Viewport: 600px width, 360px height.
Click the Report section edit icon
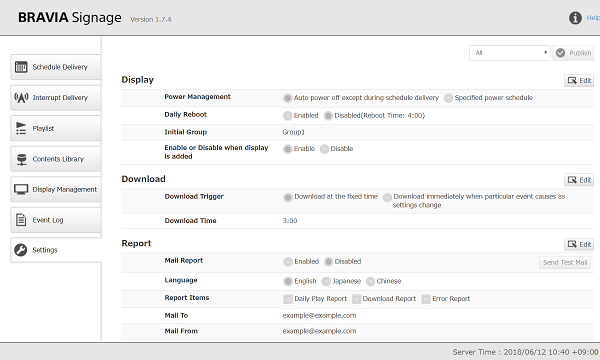click(572, 244)
